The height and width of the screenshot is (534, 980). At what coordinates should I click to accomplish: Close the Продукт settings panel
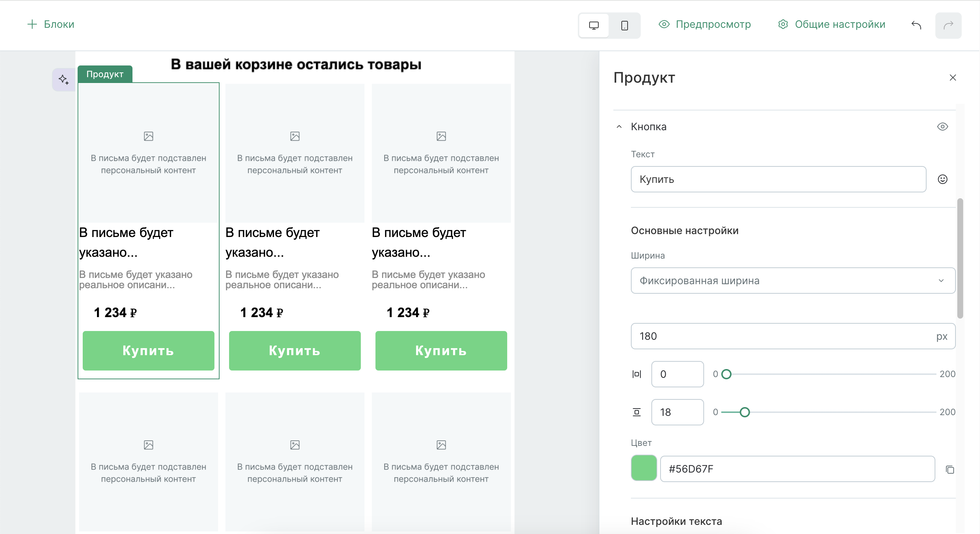pyautogui.click(x=953, y=78)
